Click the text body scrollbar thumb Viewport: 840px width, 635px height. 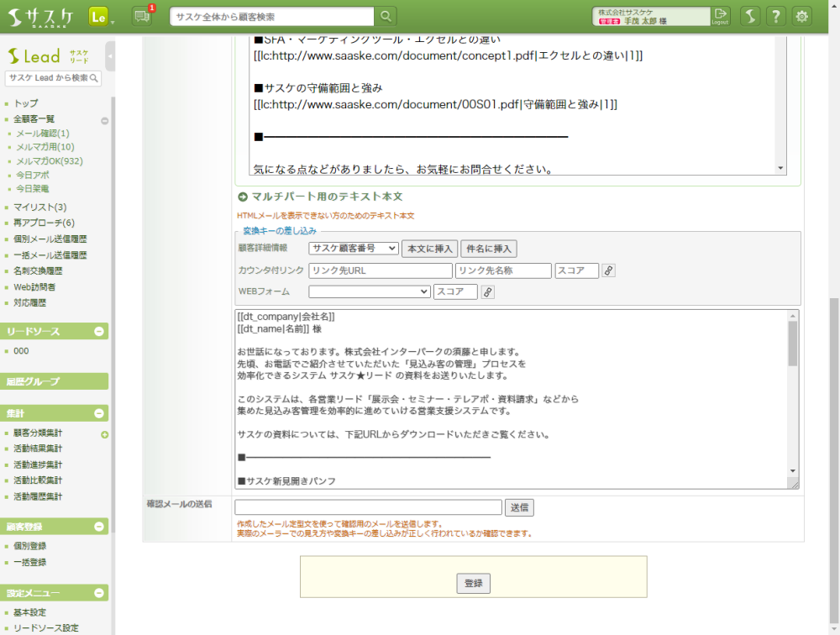coord(792,343)
